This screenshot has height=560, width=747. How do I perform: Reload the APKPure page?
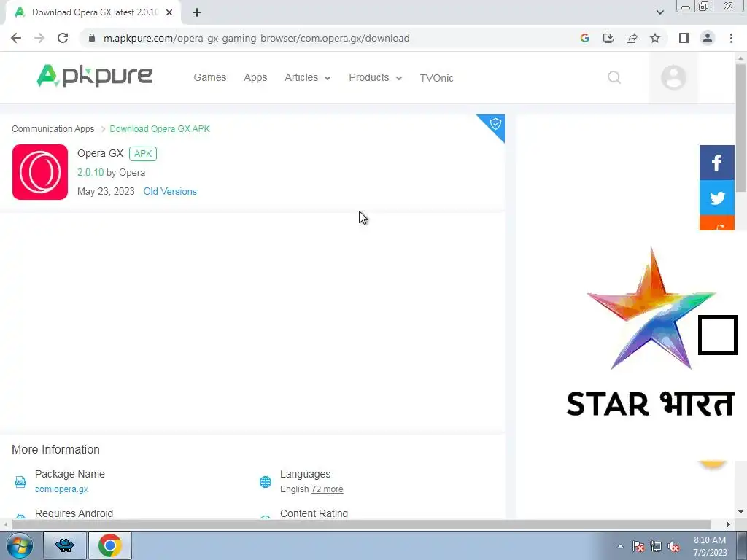point(63,38)
